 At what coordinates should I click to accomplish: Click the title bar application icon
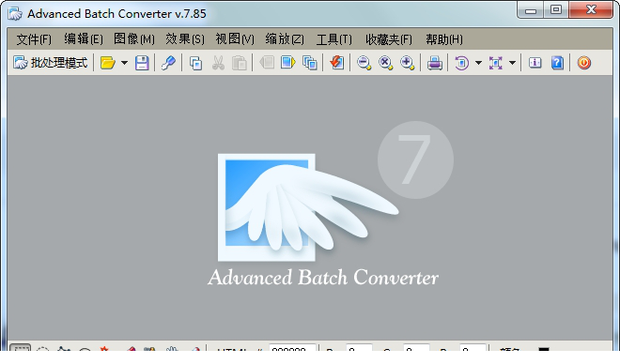click(15, 14)
